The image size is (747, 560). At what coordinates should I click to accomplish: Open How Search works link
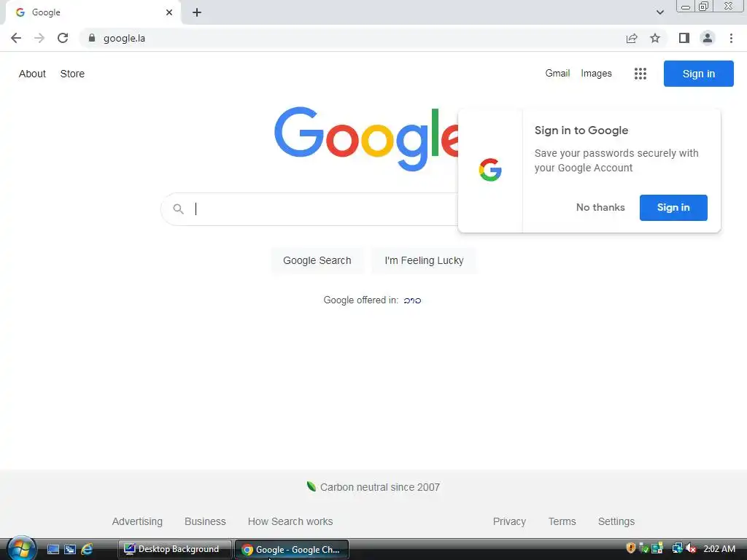click(290, 521)
